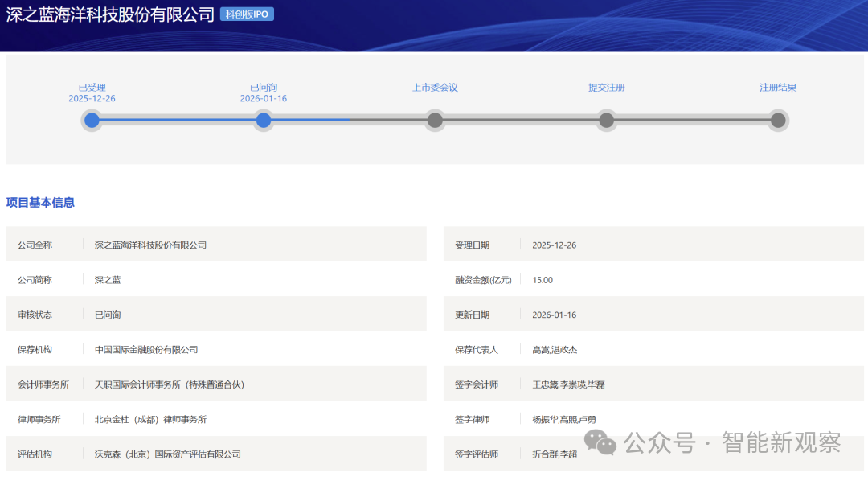868x477 pixels.
Task: Click the 公司简称 field label
Action: 35,280
